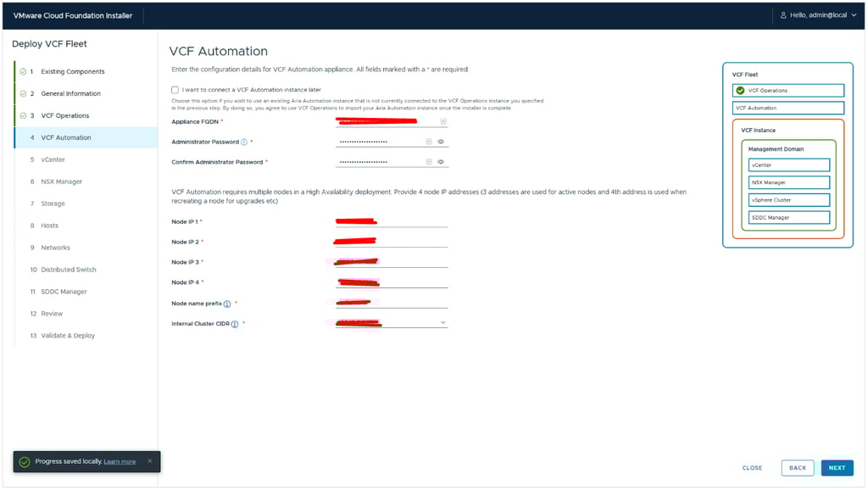
Task: Click the user account icon beside Hello, admin@local
Action: 783,15
